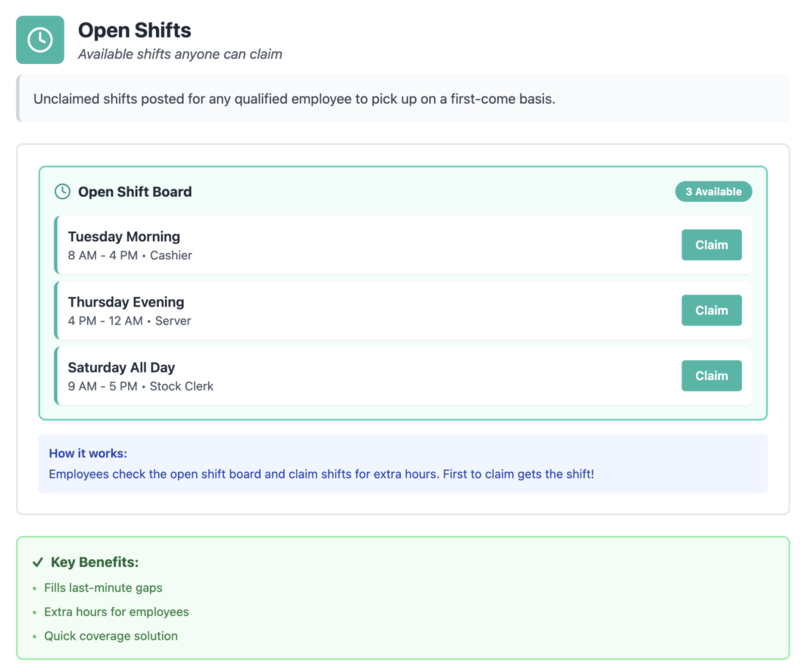Click the checkmark icon next to Key Benefits
This screenshot has width=800, height=672.
(x=38, y=562)
